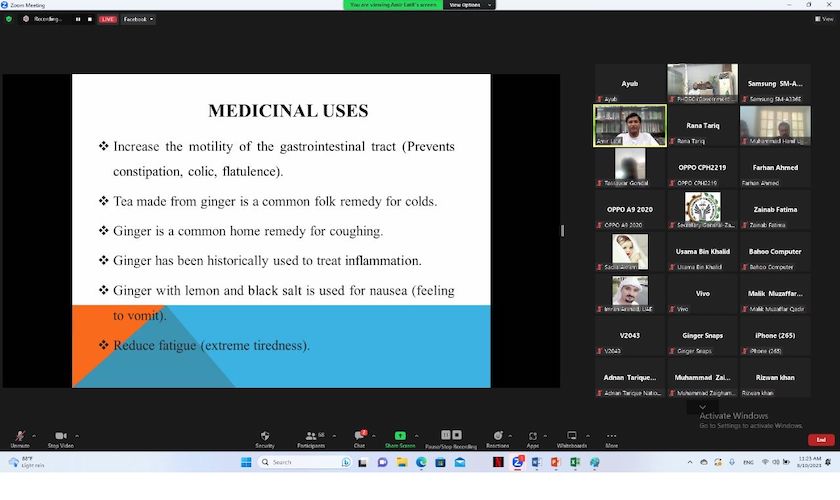The height and width of the screenshot is (500, 840).
Task: Stop recording with the top square button
Action: [90, 19]
